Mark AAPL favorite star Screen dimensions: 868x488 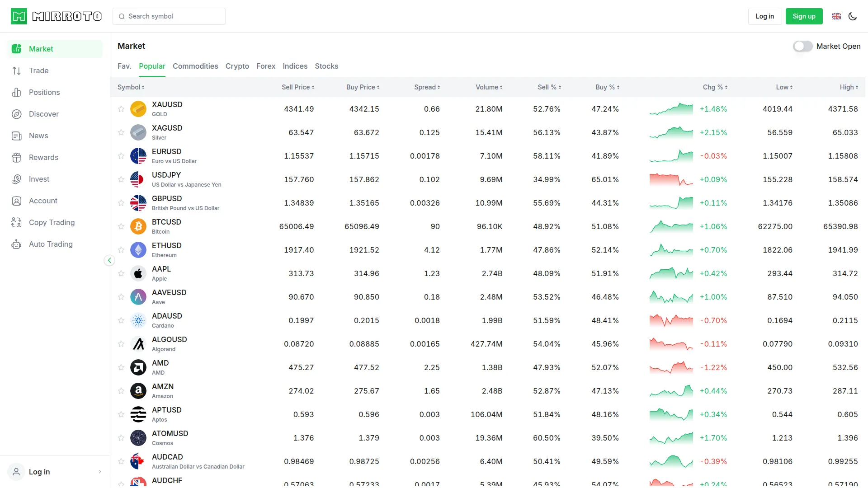[121, 273]
